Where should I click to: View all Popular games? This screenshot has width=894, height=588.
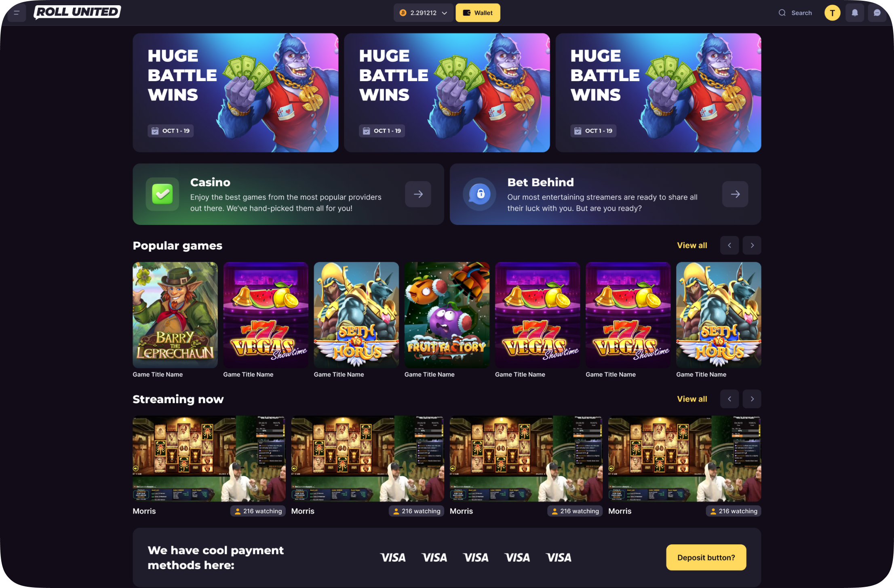(x=692, y=245)
